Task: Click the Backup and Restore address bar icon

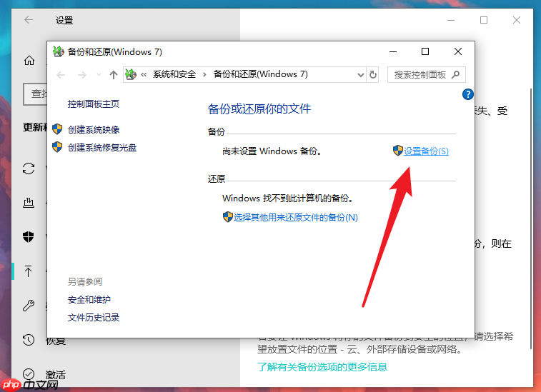Action: [131, 74]
